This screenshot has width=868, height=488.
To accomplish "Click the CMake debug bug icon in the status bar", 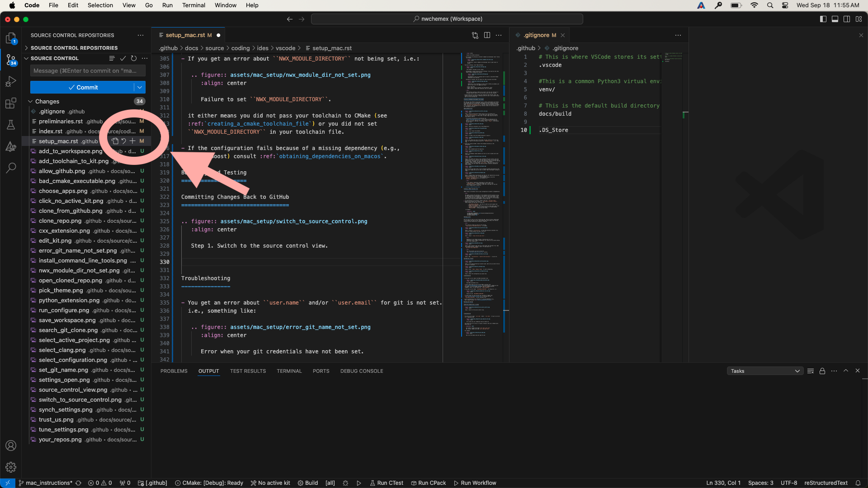I will point(345,483).
